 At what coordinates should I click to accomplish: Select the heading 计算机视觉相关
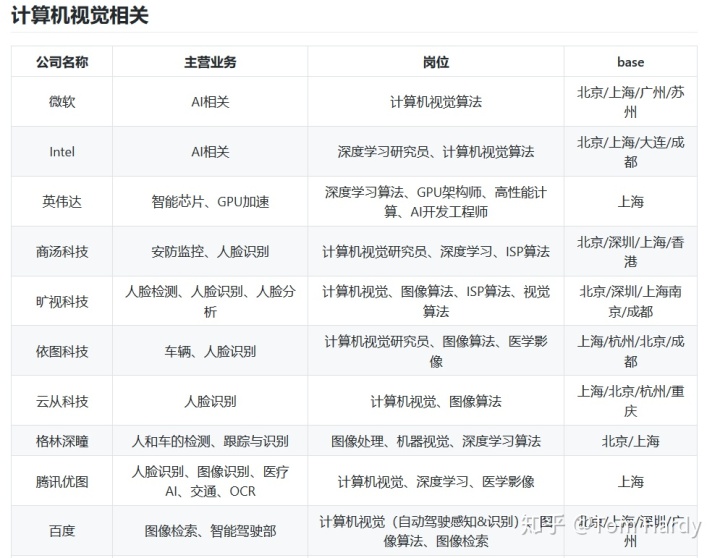80,16
